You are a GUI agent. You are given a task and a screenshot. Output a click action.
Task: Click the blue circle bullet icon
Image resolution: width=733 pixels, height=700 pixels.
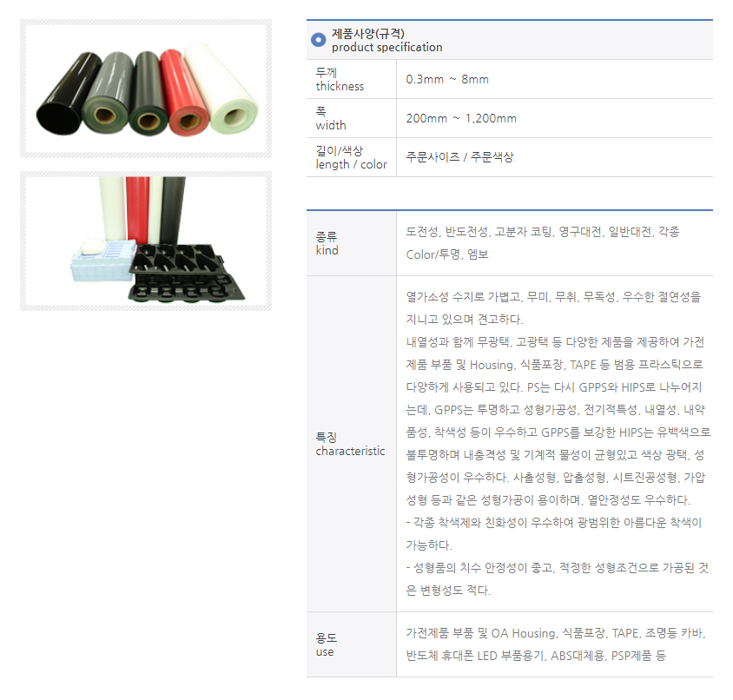pos(319,40)
